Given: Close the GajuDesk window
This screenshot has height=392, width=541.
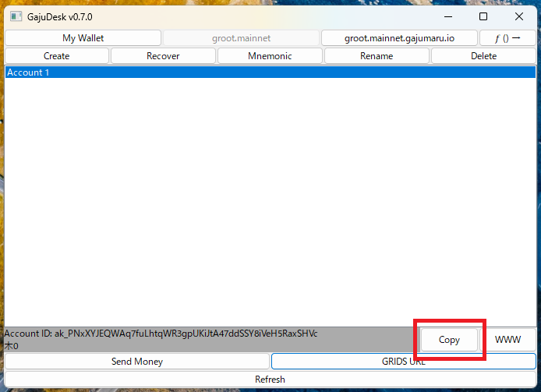Looking at the screenshot, I should click(x=519, y=16).
